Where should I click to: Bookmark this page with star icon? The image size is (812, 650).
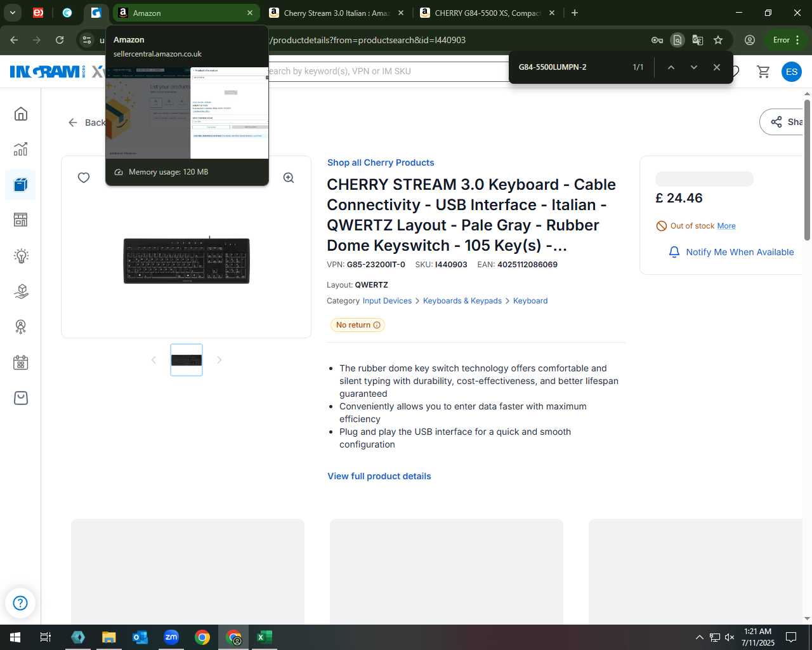click(718, 40)
